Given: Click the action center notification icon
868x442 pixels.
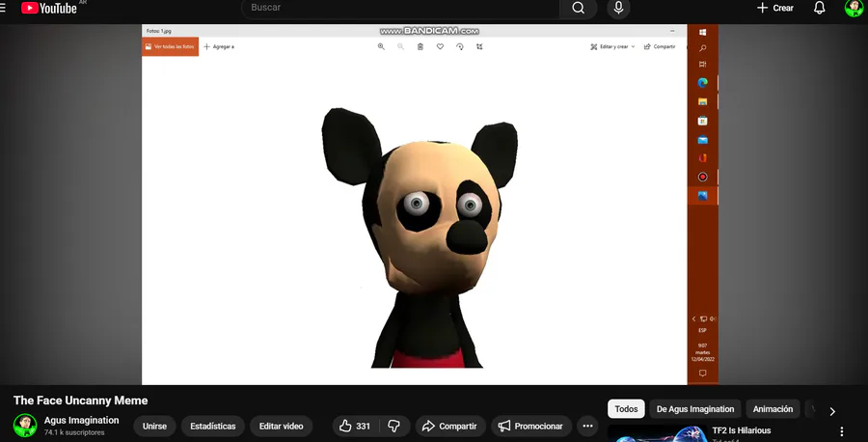Looking at the screenshot, I should point(702,373).
